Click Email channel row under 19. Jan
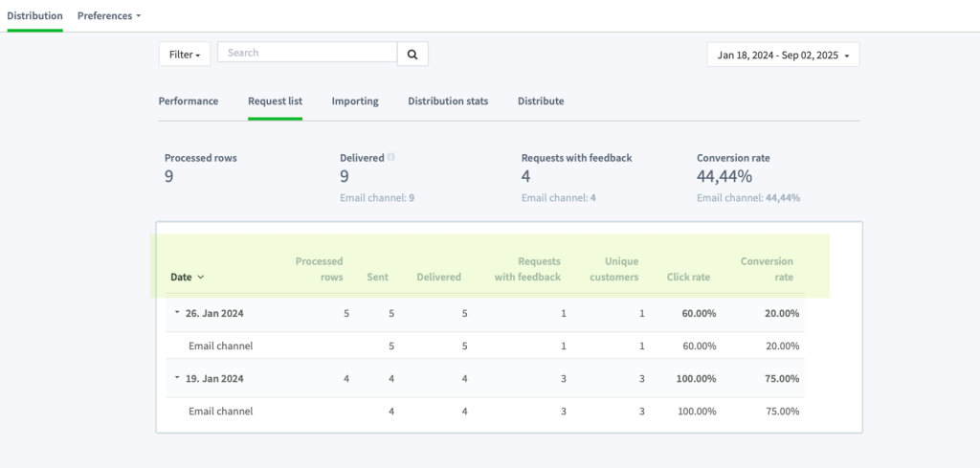This screenshot has width=980, height=468. (x=485, y=412)
